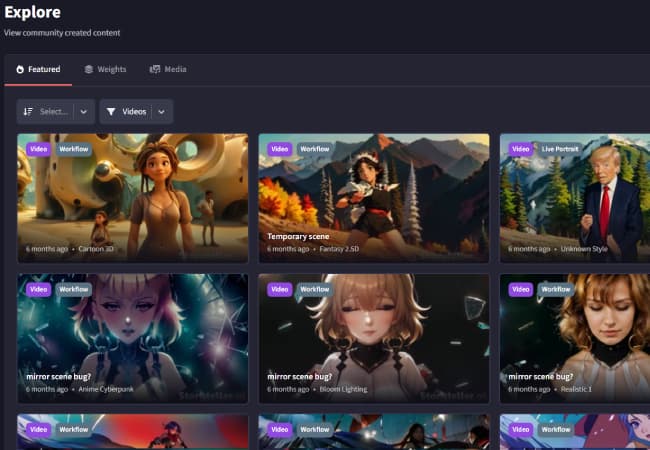Screen dimensions: 650x450
Task: Open the Realistic 1 mirror scene card
Action: 575,338
